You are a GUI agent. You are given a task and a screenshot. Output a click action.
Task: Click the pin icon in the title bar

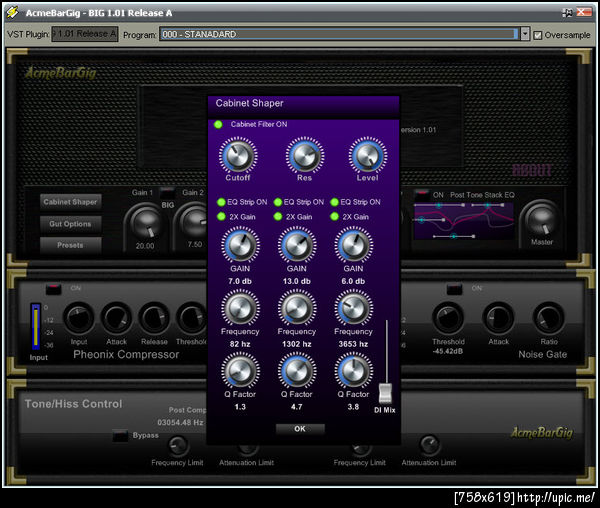(567, 13)
